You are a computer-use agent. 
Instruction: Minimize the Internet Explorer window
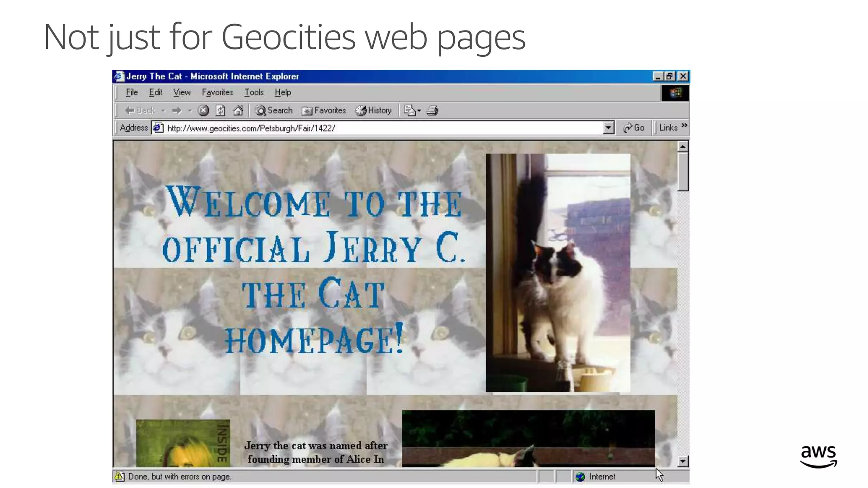click(658, 76)
